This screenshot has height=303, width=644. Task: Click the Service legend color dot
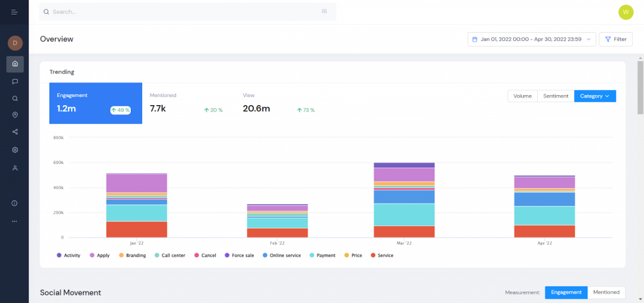click(x=374, y=255)
